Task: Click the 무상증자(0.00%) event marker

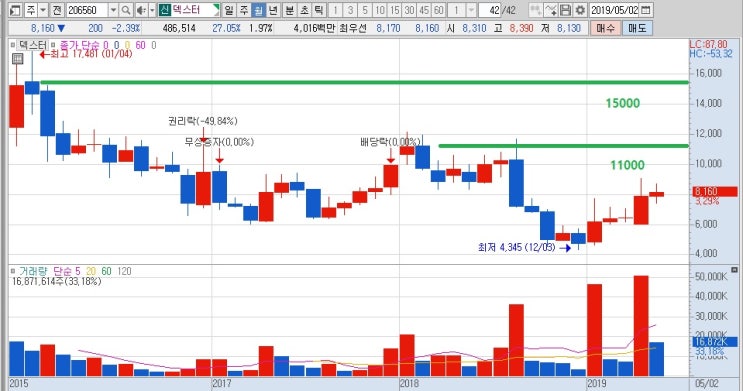Action: [x=219, y=142]
